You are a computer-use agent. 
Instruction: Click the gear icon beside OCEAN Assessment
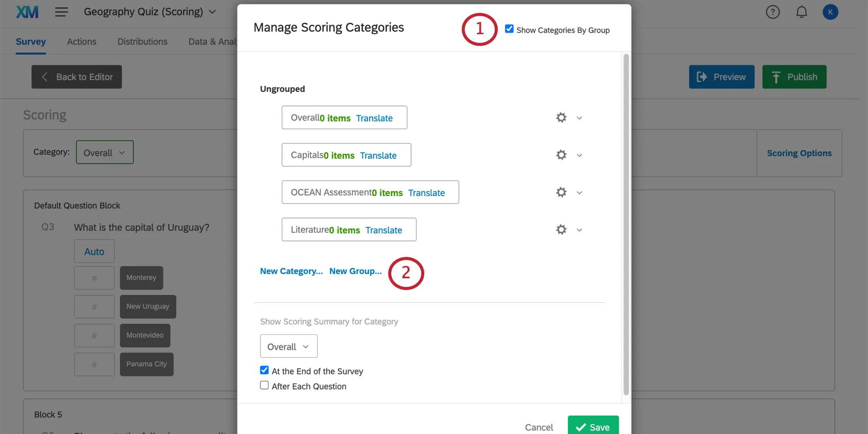point(561,192)
